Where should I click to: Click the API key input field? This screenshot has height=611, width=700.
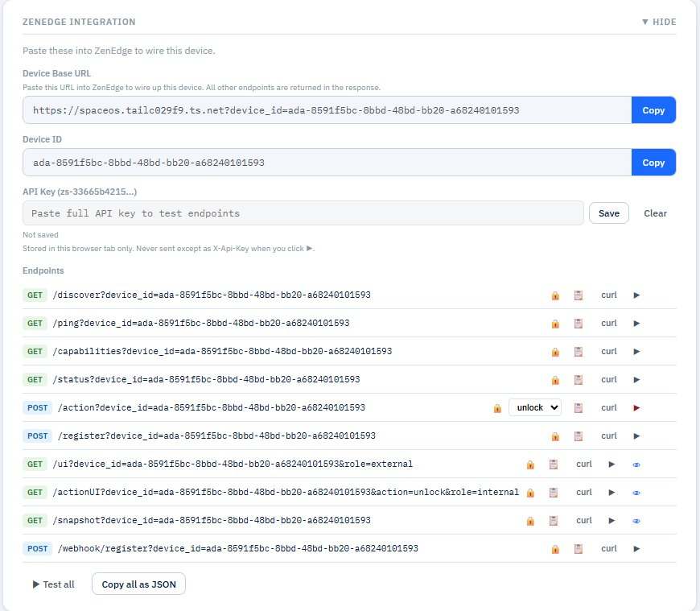coord(303,213)
